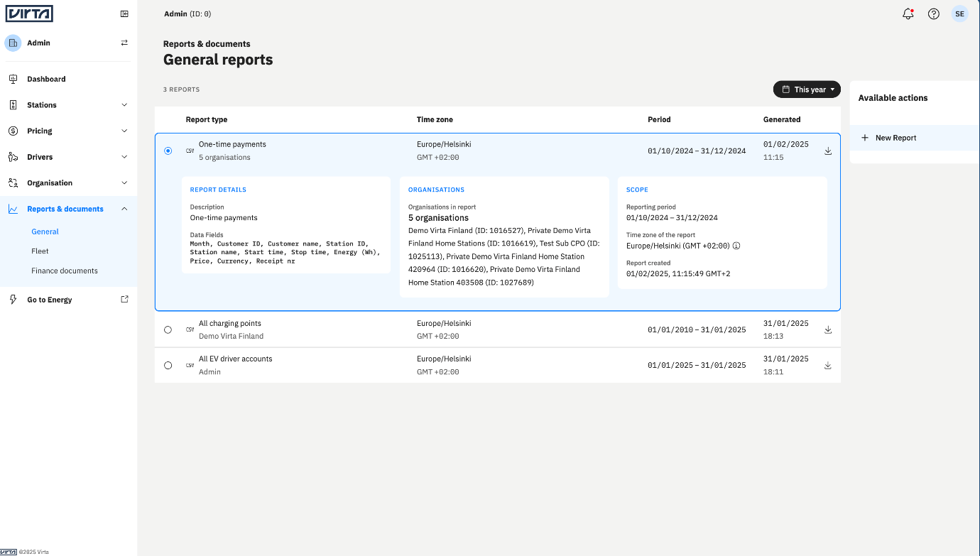Click the Stations menu label

click(42, 105)
